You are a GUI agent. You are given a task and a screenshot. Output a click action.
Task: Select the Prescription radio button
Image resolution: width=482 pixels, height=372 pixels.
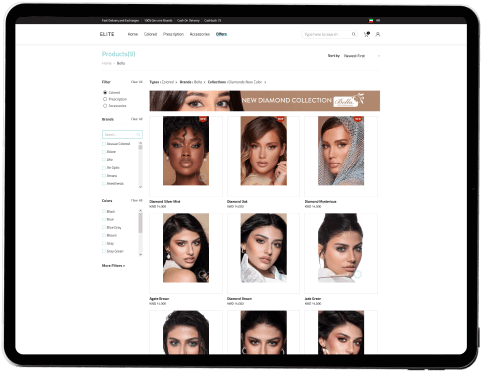[105, 99]
